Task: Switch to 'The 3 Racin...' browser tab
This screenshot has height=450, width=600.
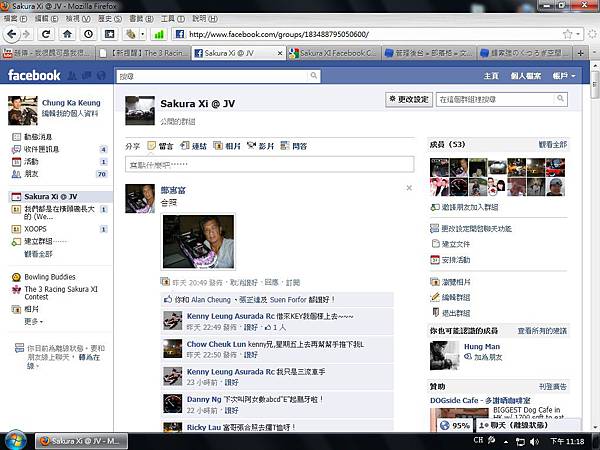Action: pos(143,53)
